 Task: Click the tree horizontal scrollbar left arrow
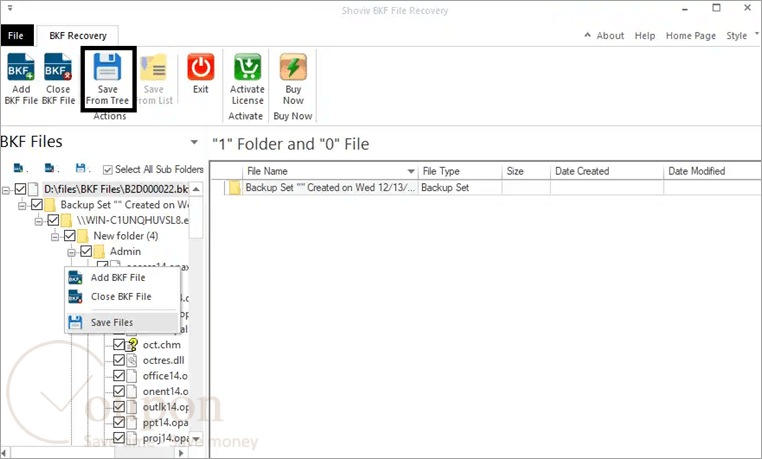tap(4, 453)
